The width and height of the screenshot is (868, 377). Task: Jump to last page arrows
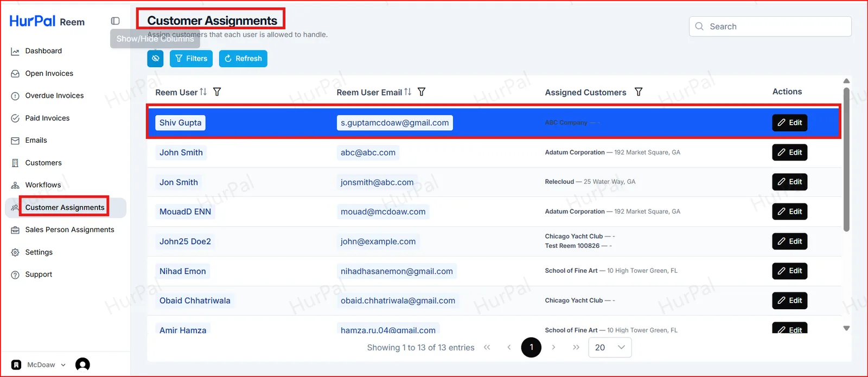[x=576, y=347]
